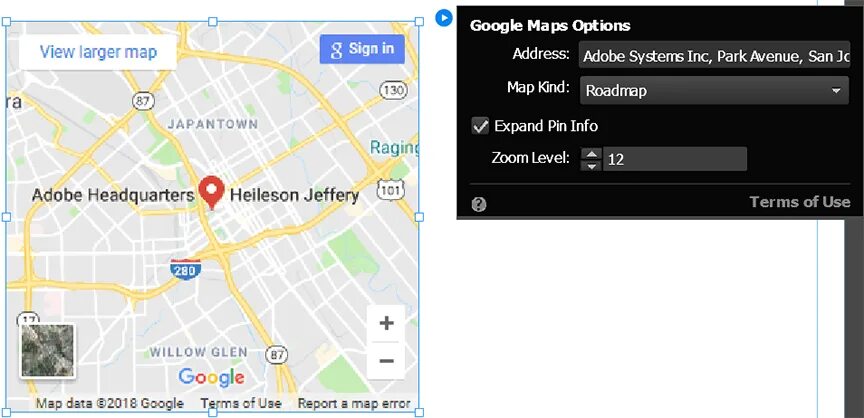Click the US 101 highway shield

pos(391,189)
